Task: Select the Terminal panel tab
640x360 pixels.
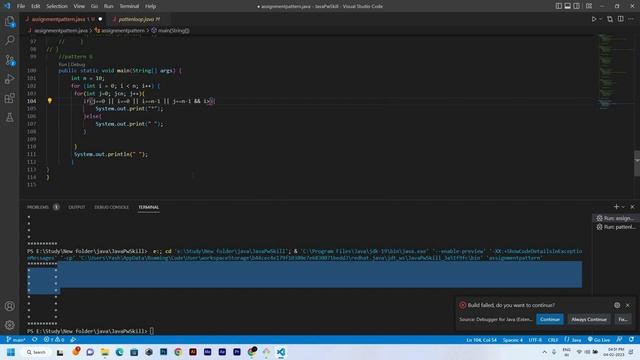Action: 149,207
